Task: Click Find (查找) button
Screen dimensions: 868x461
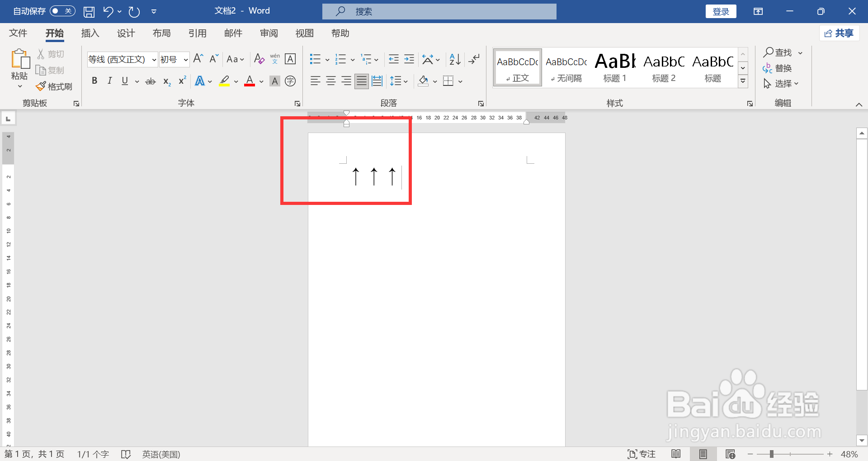Action: click(778, 52)
